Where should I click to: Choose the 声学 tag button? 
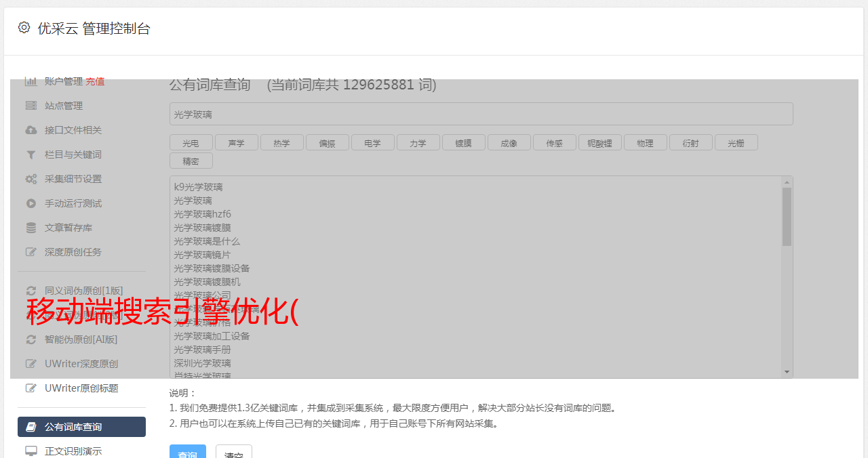(x=237, y=142)
